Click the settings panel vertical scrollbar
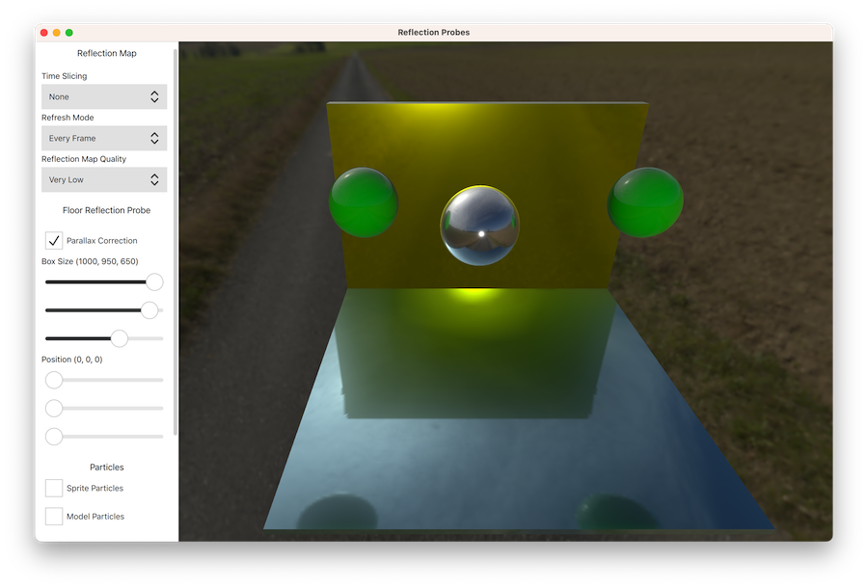 tap(175, 241)
